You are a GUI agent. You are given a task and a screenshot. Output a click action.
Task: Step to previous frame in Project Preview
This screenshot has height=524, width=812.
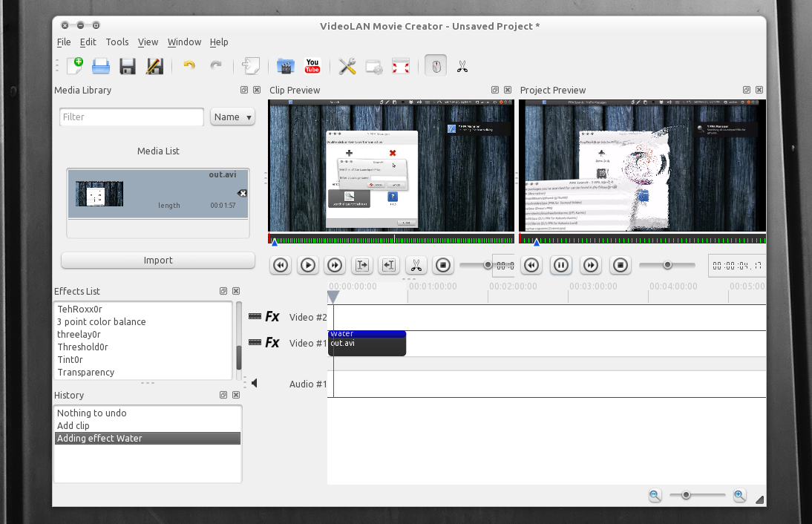[x=531, y=266]
